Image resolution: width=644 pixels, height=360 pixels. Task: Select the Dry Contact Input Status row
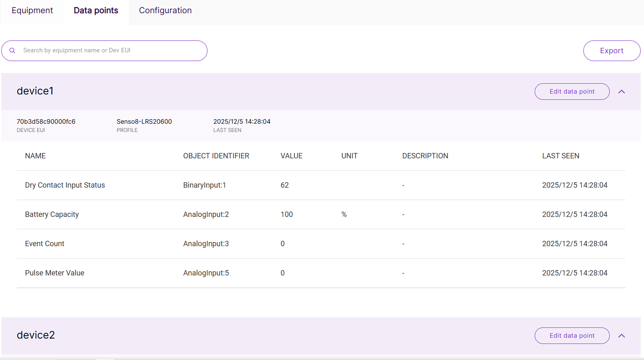65,185
